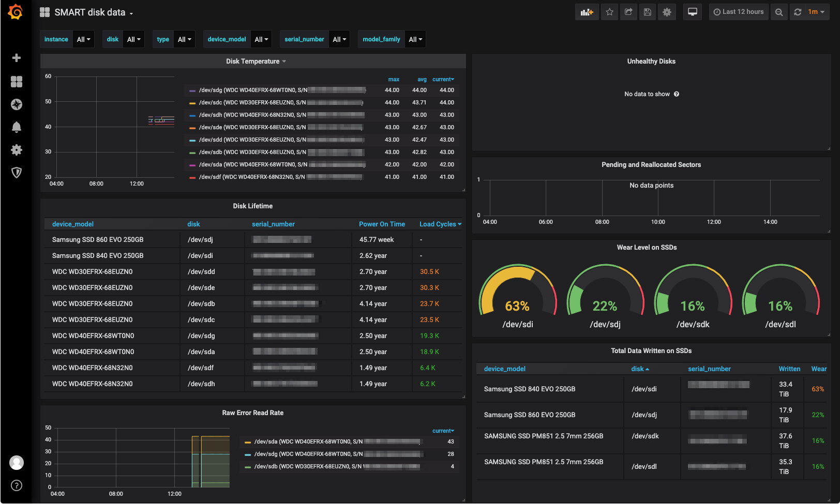Cycle view mode monitor icon
This screenshot has height=504, width=840.
pyautogui.click(x=693, y=12)
